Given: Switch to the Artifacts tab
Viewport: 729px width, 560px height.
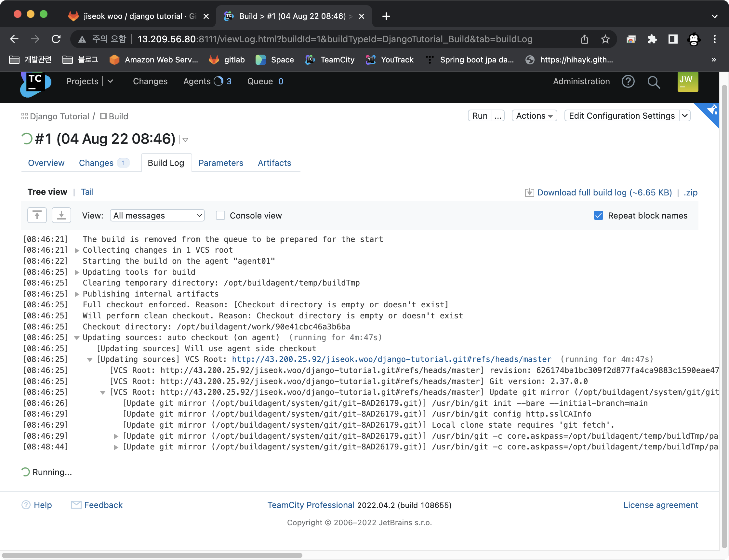Looking at the screenshot, I should click(274, 163).
